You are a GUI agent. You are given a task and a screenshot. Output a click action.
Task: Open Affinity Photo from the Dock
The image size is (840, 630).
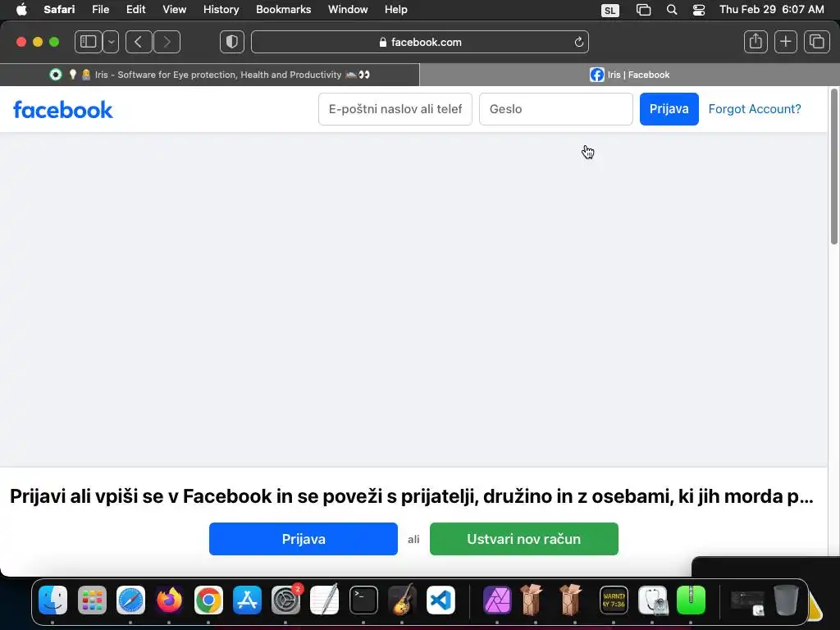click(x=497, y=600)
